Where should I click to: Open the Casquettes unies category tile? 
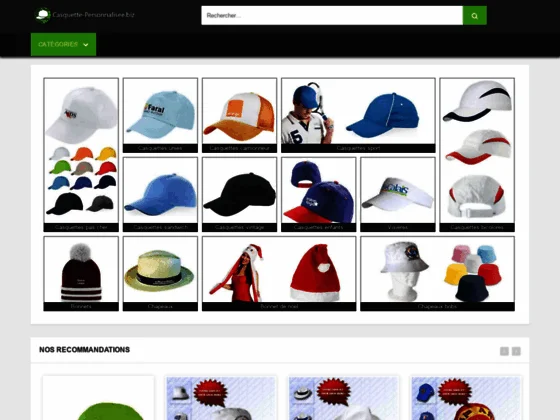tap(160, 115)
